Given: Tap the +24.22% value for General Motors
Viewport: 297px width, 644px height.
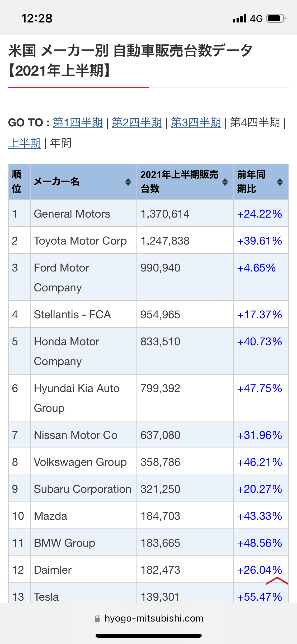Looking at the screenshot, I should [260, 214].
